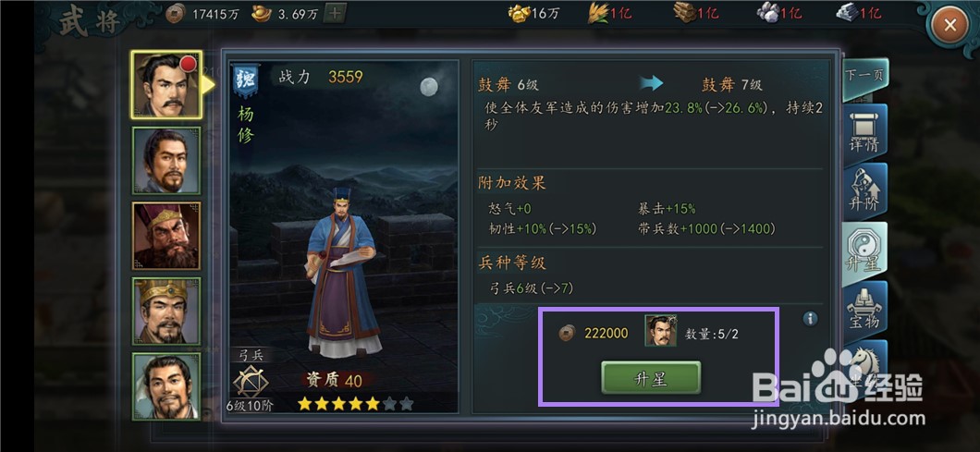Select the second general portrait
The width and height of the screenshot is (980, 452).
(166, 161)
